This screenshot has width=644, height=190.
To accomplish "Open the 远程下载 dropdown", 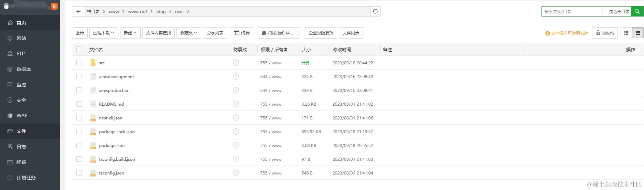I will coord(104,33).
